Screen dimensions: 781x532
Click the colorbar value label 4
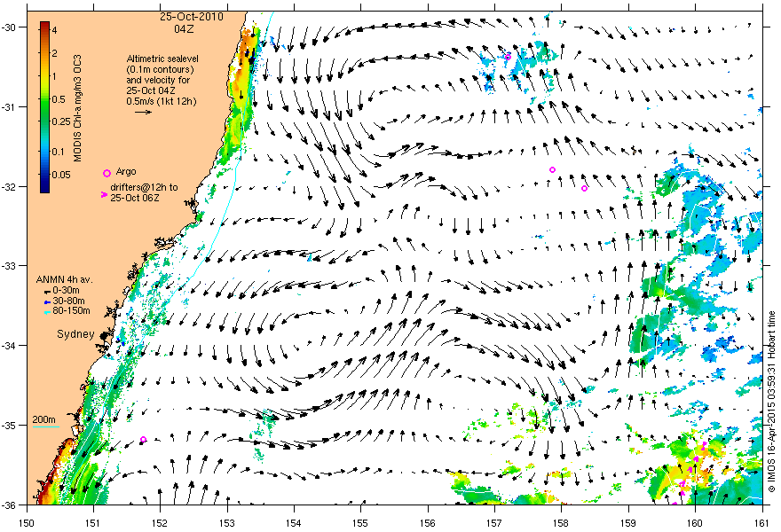(x=54, y=30)
